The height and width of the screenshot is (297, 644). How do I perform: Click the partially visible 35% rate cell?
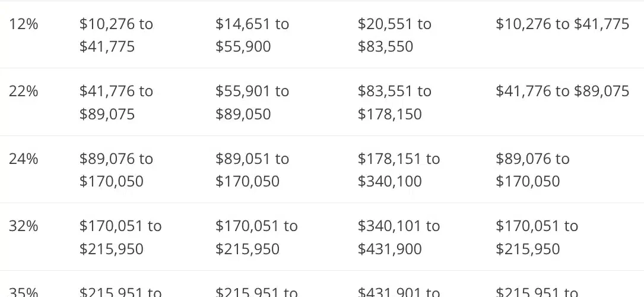click(24, 292)
